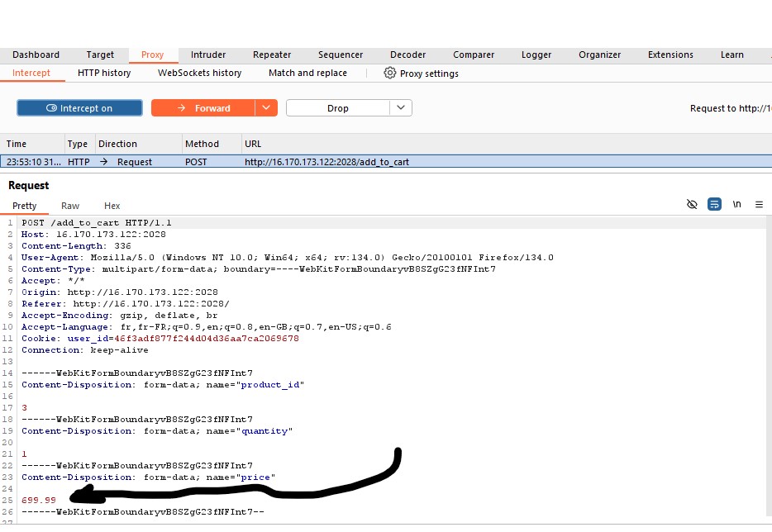Open Match and replace sub-tab
This screenshot has width=772, height=532.
pos(307,73)
